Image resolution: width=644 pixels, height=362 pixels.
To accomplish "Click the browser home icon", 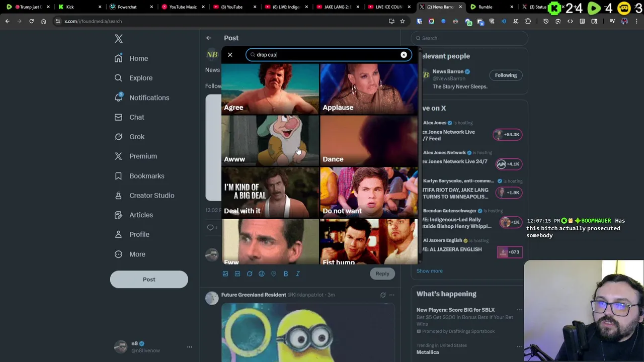I will (x=43, y=21).
